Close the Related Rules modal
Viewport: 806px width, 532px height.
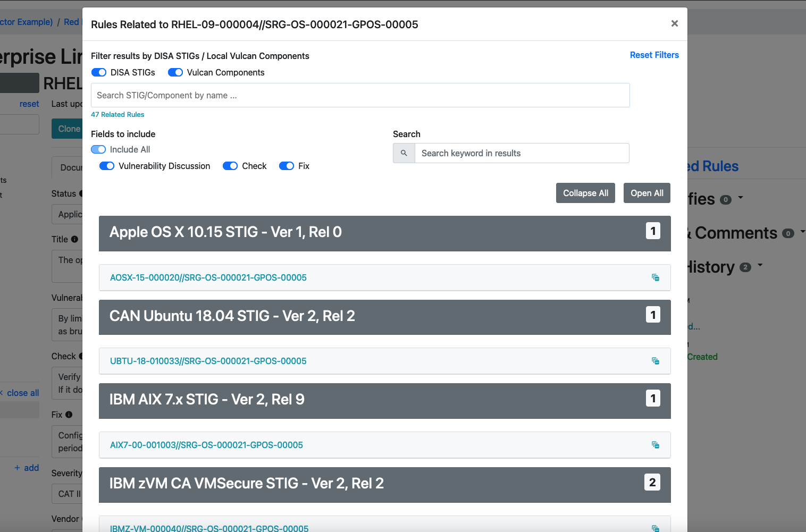(674, 23)
